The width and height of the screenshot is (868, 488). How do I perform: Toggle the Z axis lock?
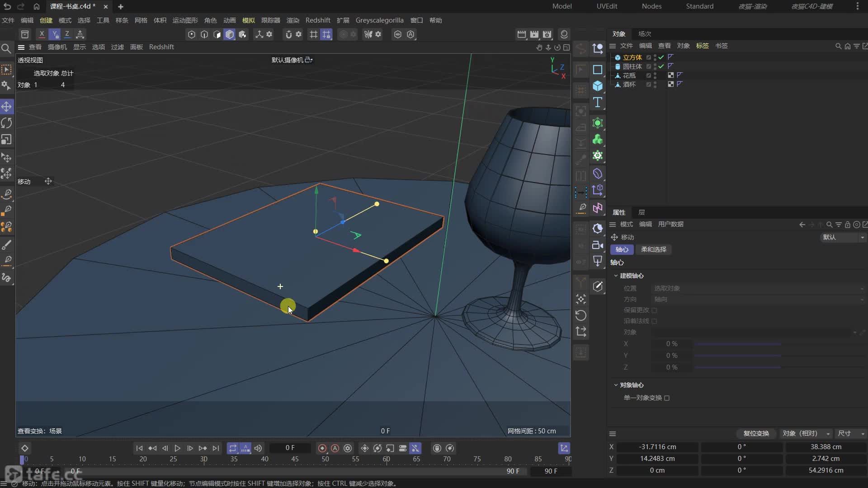pos(67,34)
